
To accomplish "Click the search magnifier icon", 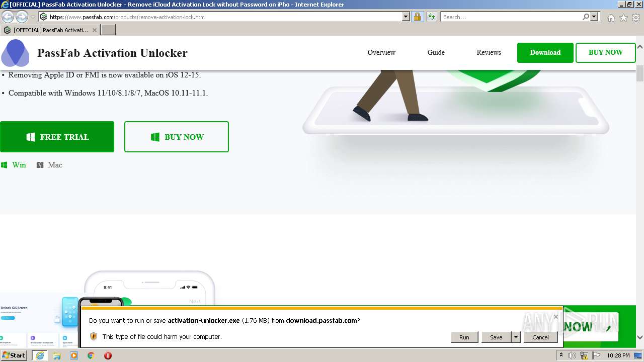I will pyautogui.click(x=586, y=17).
